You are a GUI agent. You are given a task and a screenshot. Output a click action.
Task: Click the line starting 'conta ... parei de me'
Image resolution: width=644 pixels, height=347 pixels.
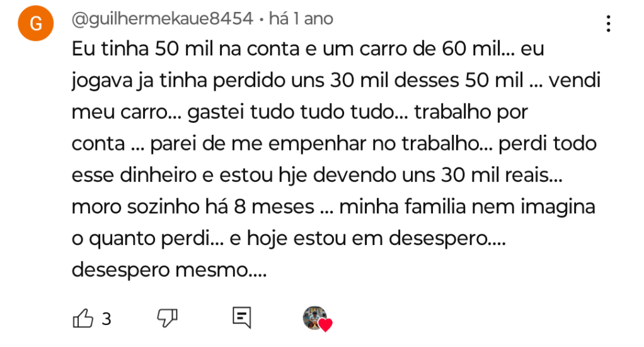coord(333,144)
